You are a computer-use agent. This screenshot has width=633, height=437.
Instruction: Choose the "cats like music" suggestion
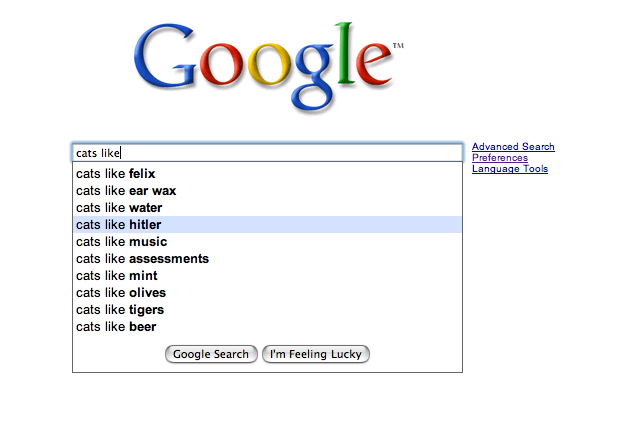122,242
